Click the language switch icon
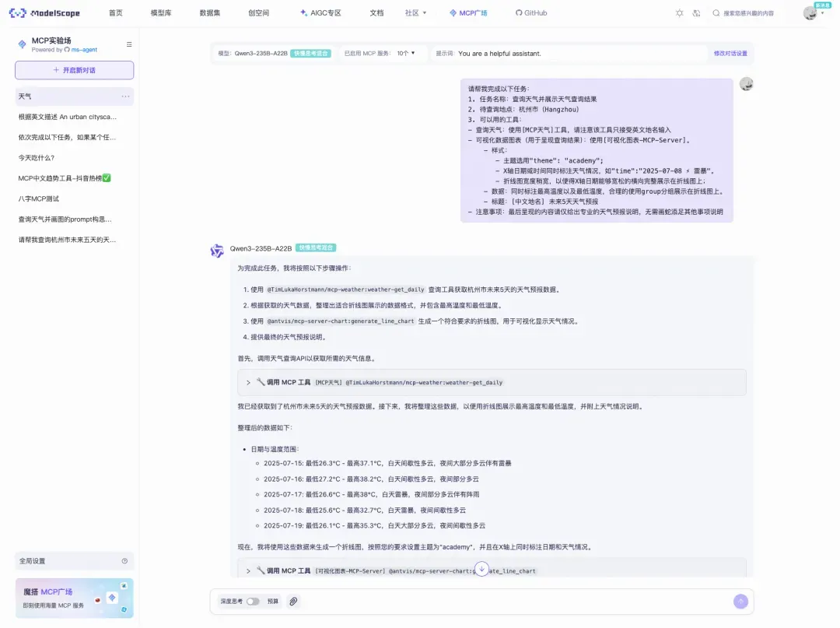The height and width of the screenshot is (628, 840). pos(696,13)
